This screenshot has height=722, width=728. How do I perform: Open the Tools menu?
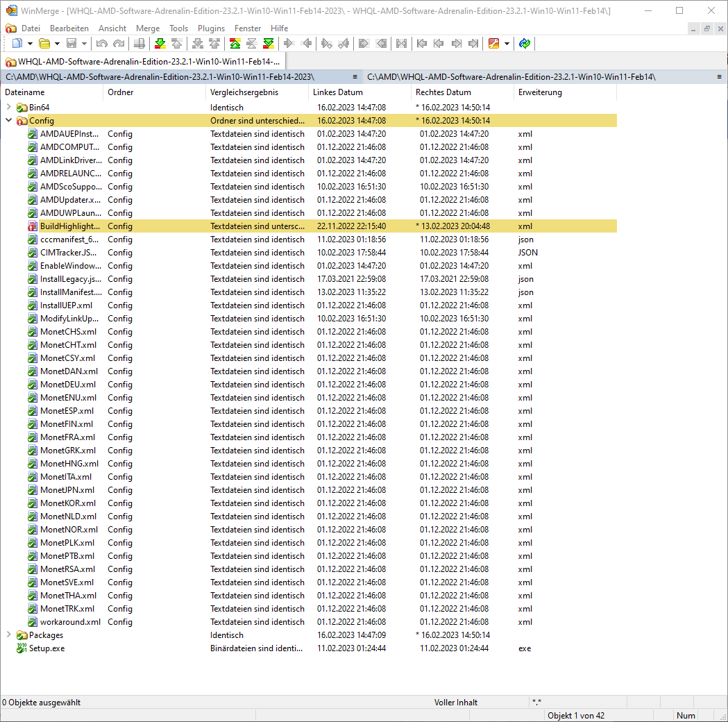tap(179, 28)
